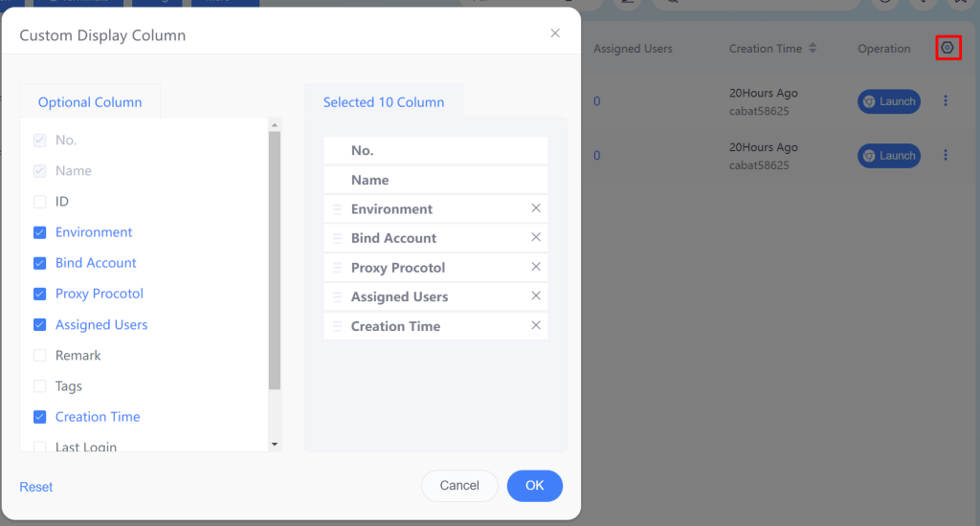Confirm with the OK button
This screenshot has width=980, height=526.
pyautogui.click(x=534, y=486)
